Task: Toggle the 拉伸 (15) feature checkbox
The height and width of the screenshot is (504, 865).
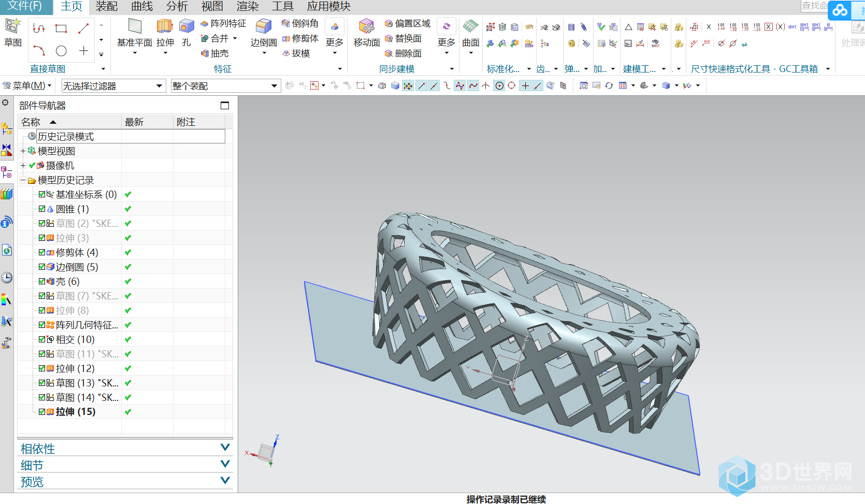Action: pyautogui.click(x=42, y=412)
